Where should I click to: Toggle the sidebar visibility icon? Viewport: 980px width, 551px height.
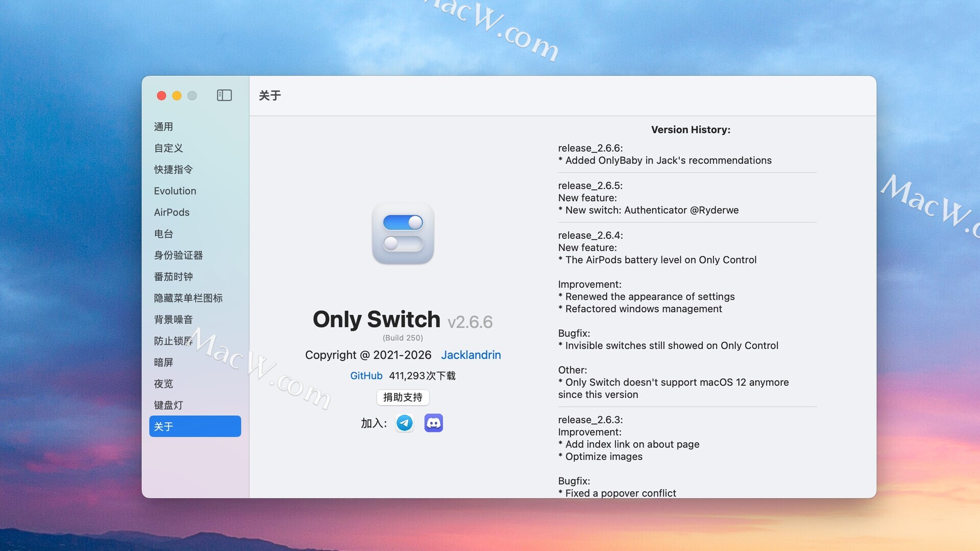(224, 95)
